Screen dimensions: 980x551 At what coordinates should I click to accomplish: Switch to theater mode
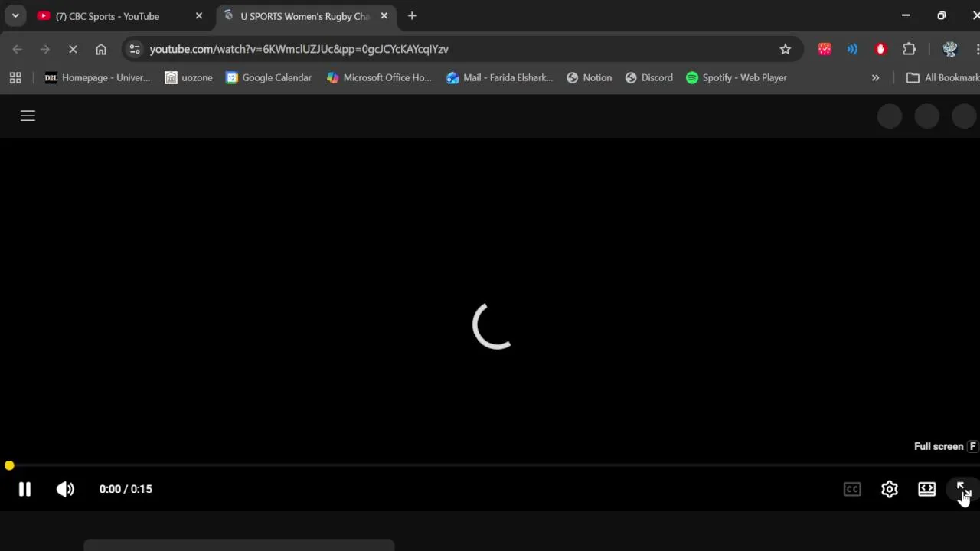[x=927, y=489]
